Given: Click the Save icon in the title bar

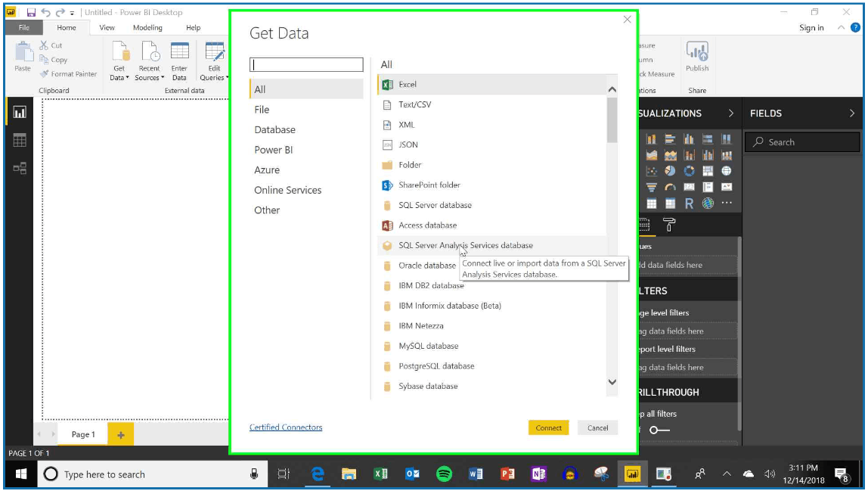Looking at the screenshot, I should click(x=31, y=12).
